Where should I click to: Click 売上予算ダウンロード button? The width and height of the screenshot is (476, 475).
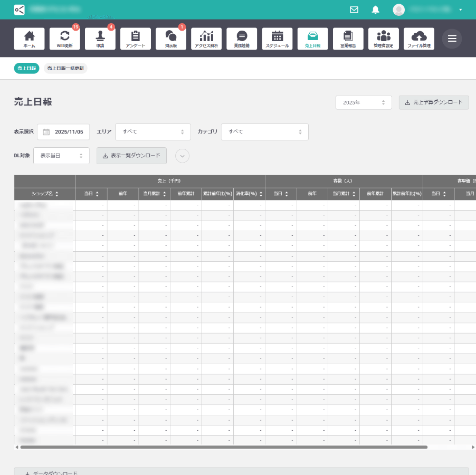(x=434, y=102)
